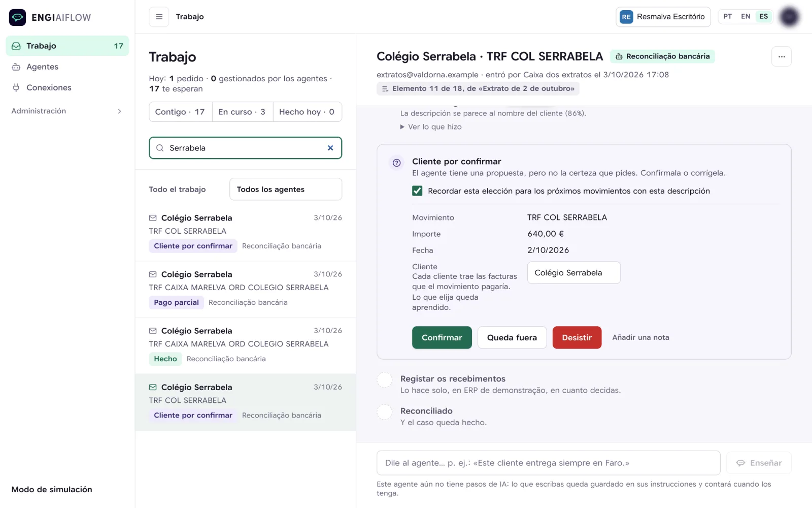The width and height of the screenshot is (812, 508).
Task: Open Trabajo in the sidebar
Action: 67,46
